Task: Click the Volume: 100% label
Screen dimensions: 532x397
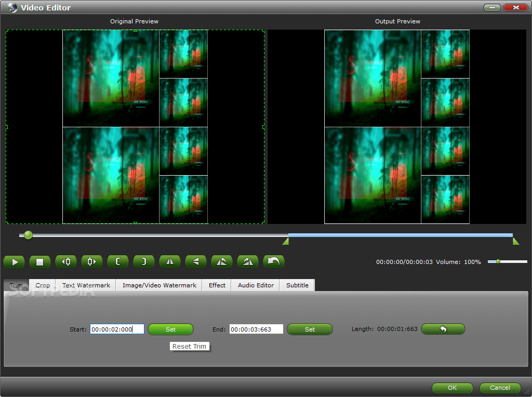Action: [x=458, y=262]
